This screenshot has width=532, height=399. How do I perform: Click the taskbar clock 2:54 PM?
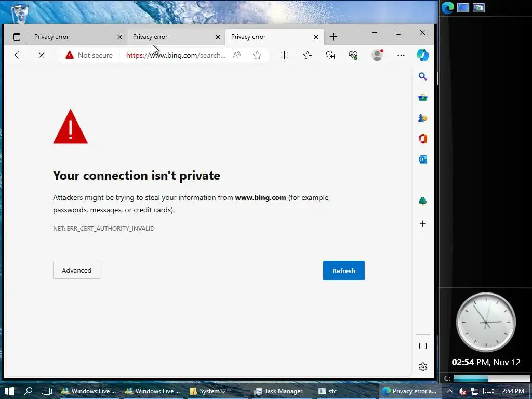click(x=513, y=391)
